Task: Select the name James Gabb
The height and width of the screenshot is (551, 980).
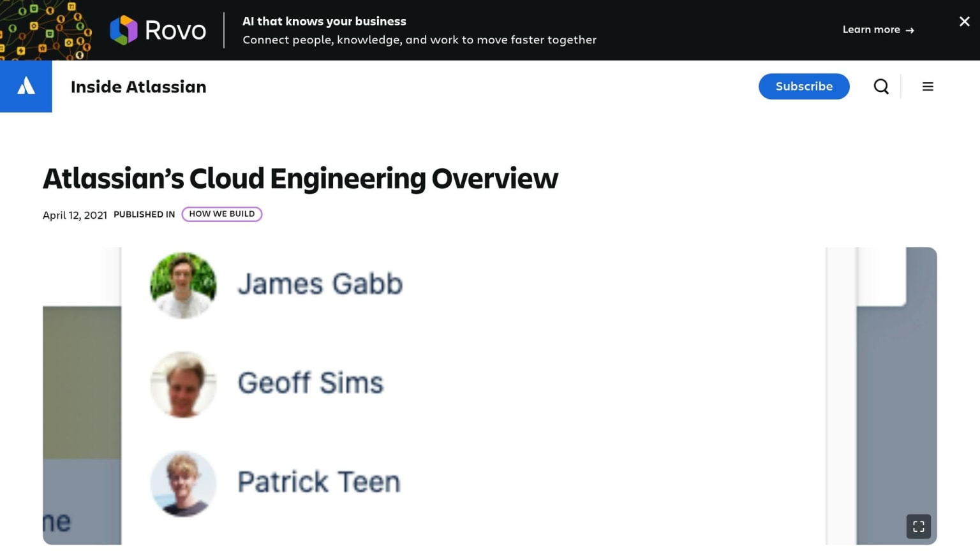Action: 320,284
